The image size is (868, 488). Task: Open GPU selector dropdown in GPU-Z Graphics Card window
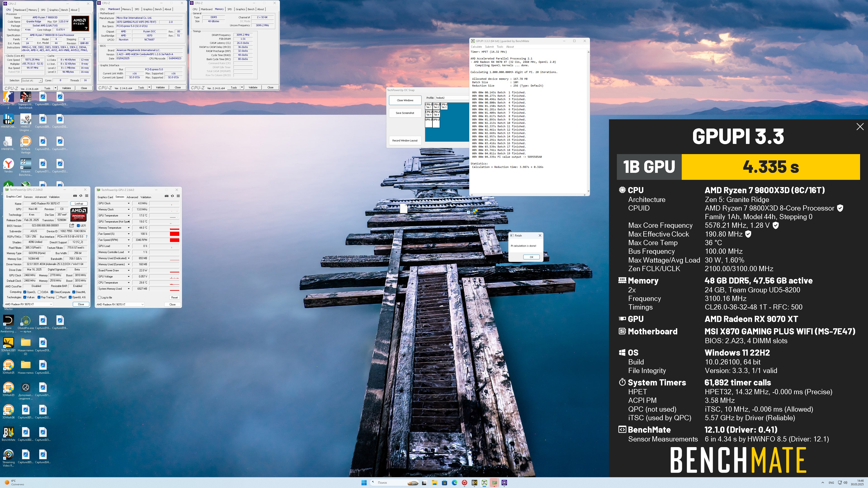[29, 304]
